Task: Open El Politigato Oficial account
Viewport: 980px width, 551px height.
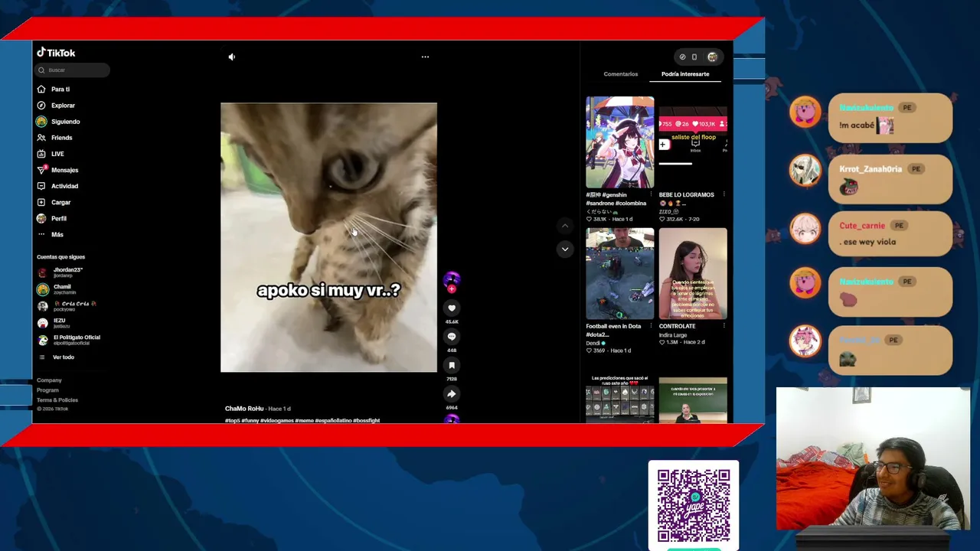Action: [69, 339]
